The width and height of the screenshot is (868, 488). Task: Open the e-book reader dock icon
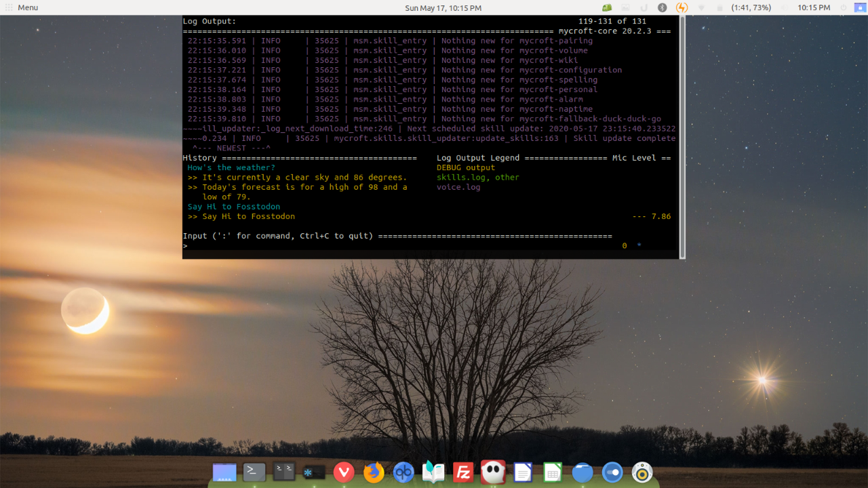[x=433, y=472]
